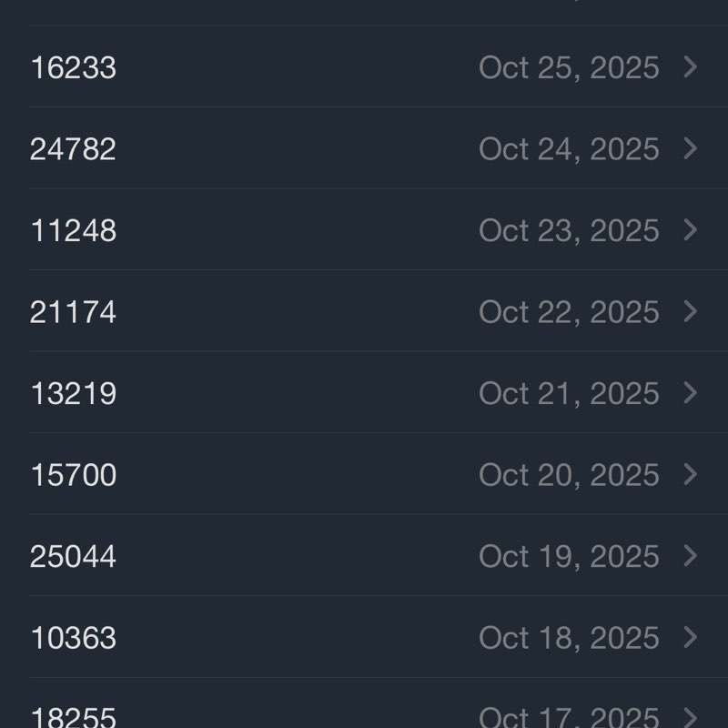
Task: Open the entry with value 16233
Action: (74, 68)
